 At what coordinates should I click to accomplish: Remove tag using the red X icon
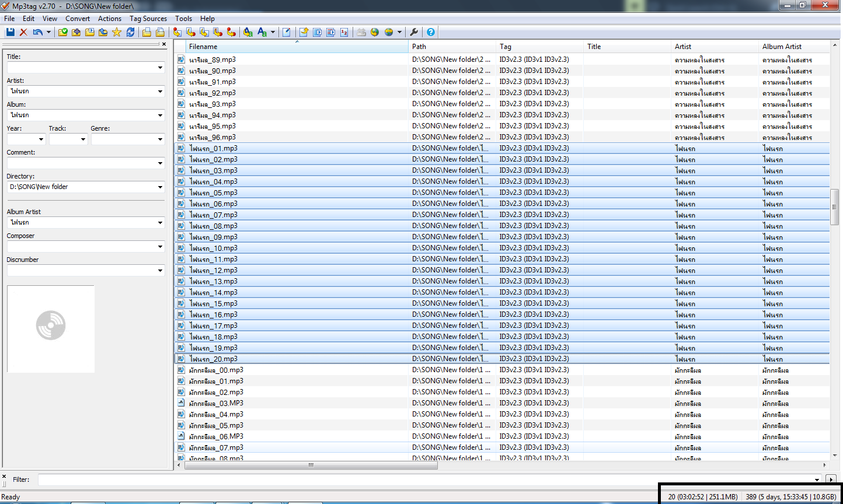(23, 32)
